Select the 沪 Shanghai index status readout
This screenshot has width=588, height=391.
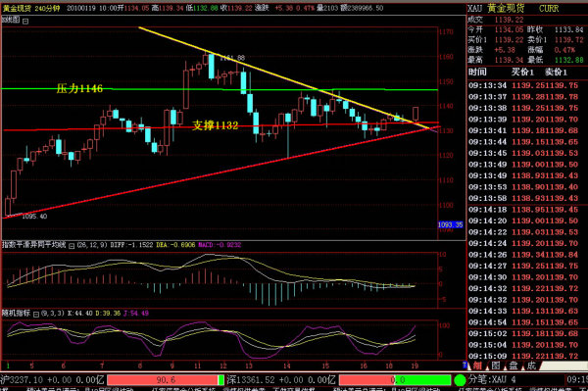tap(52, 380)
